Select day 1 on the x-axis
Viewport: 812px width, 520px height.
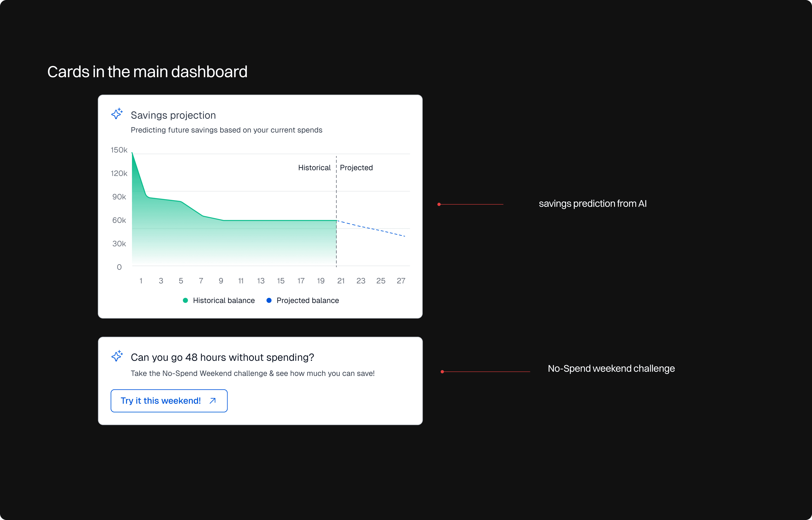tap(141, 281)
